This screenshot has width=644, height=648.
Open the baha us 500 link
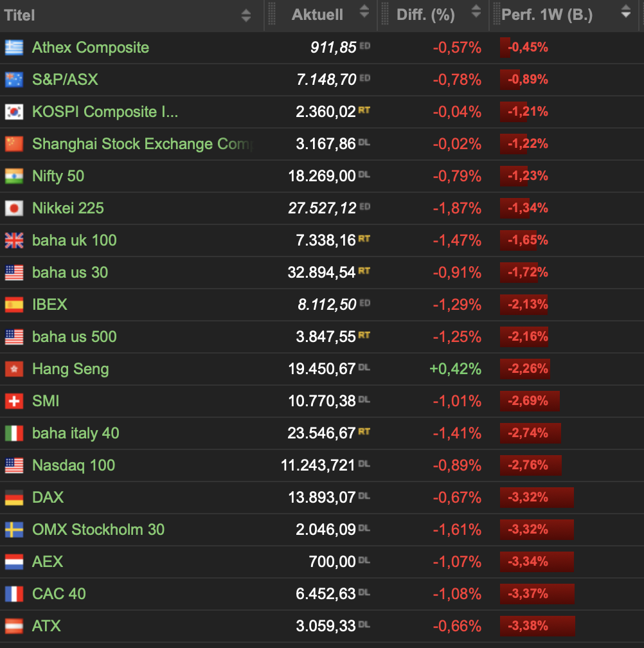click(x=75, y=337)
